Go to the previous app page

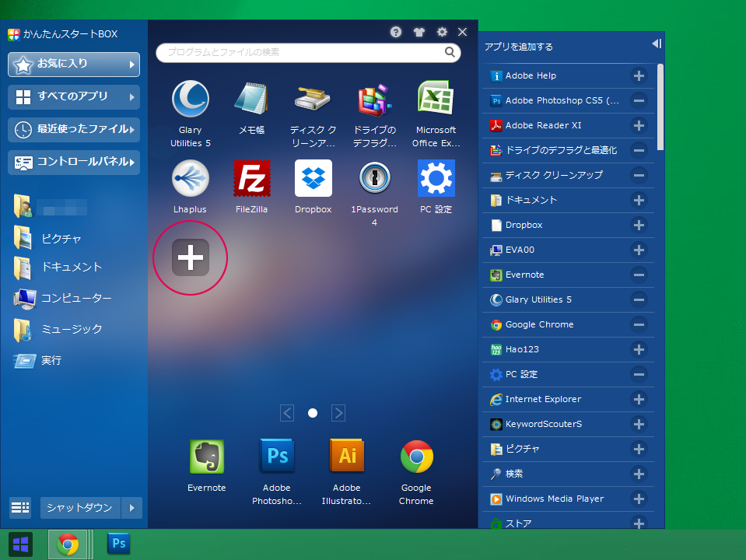point(287,413)
